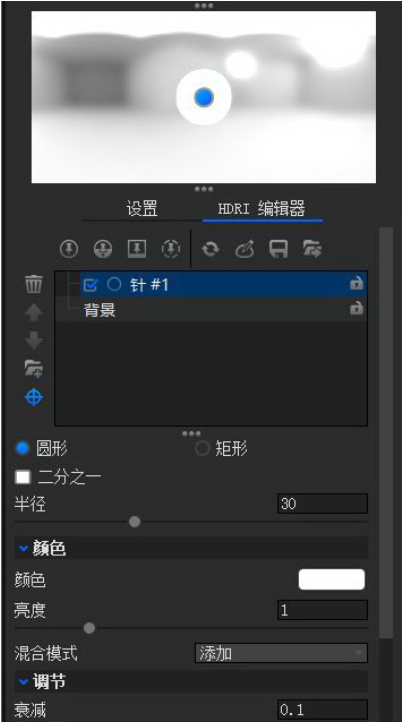This screenshot has height=722, width=403.
Task: Collapse the 调节 section
Action: pos(42,682)
